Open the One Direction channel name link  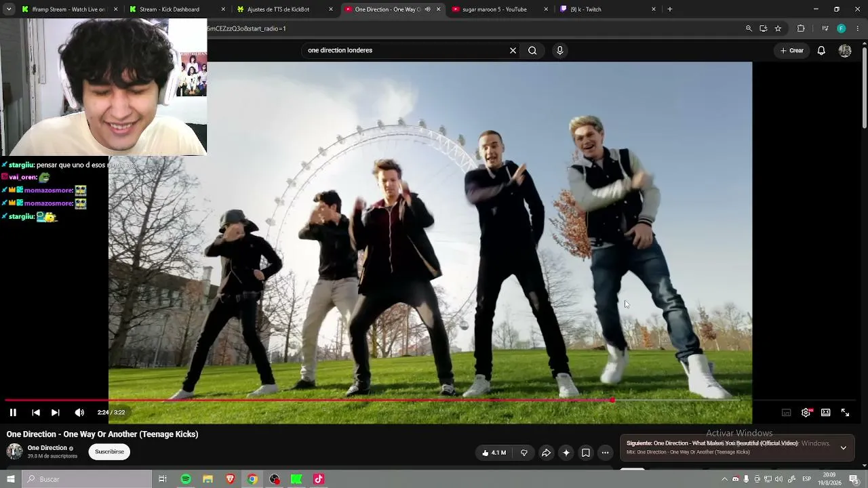47,448
